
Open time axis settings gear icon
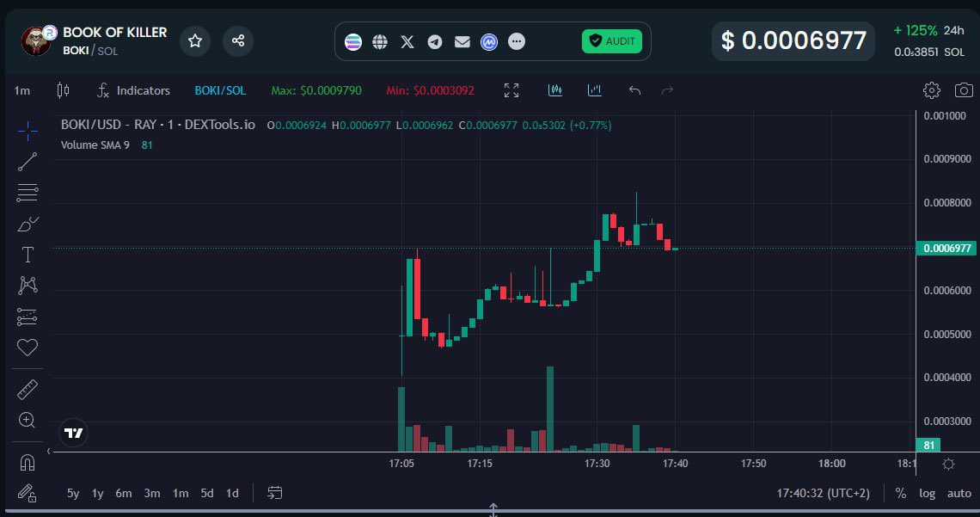coord(948,464)
